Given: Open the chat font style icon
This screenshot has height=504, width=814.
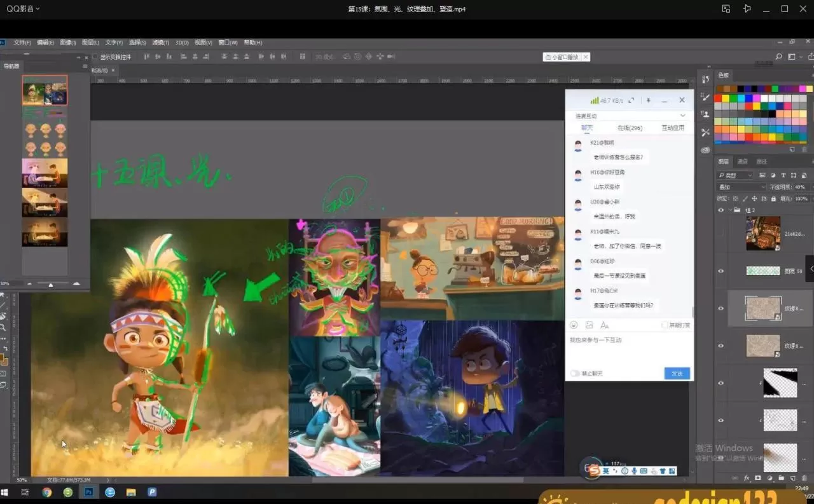Looking at the screenshot, I should click(x=605, y=325).
